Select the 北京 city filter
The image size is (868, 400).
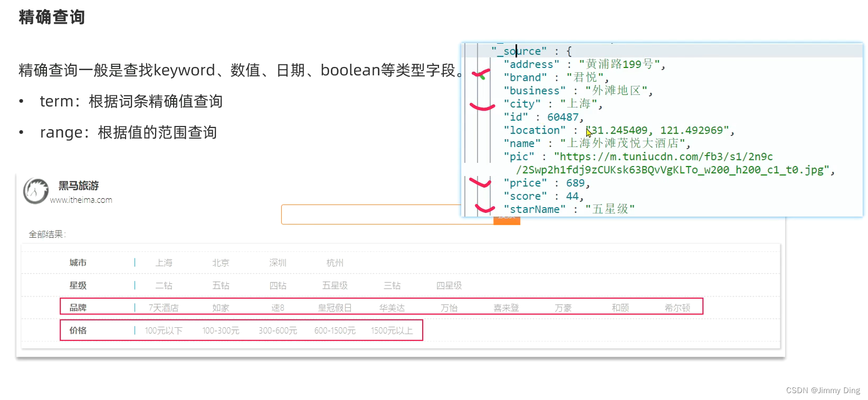pyautogui.click(x=221, y=262)
